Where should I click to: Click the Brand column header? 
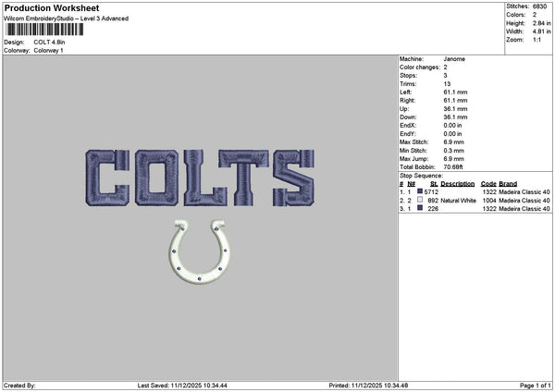(508, 184)
